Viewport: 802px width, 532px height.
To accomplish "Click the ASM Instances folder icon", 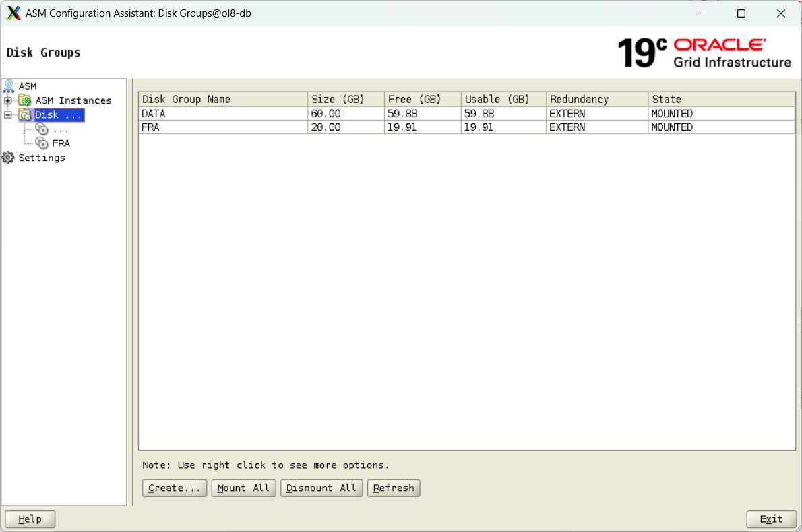I will (x=25, y=100).
